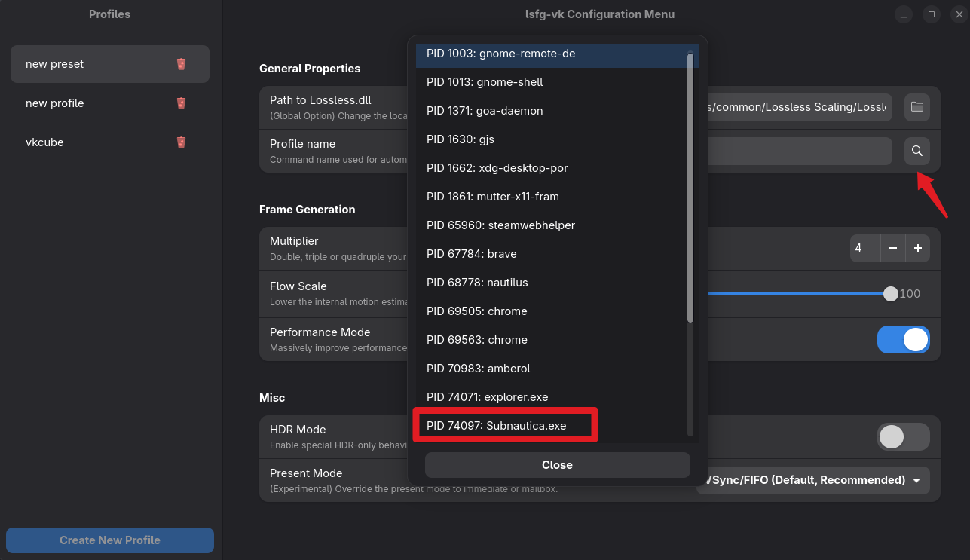This screenshot has height=560, width=970.
Task: Open process search magnifier for Profile name
Action: [916, 151]
